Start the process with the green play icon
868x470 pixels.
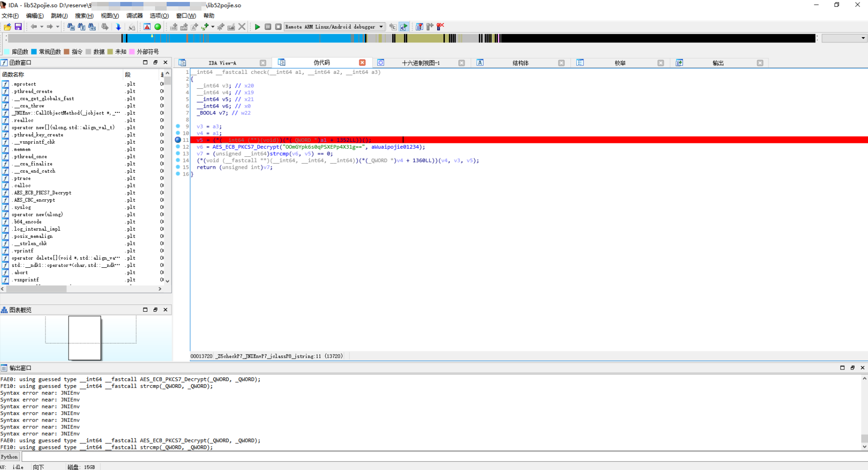point(257,27)
